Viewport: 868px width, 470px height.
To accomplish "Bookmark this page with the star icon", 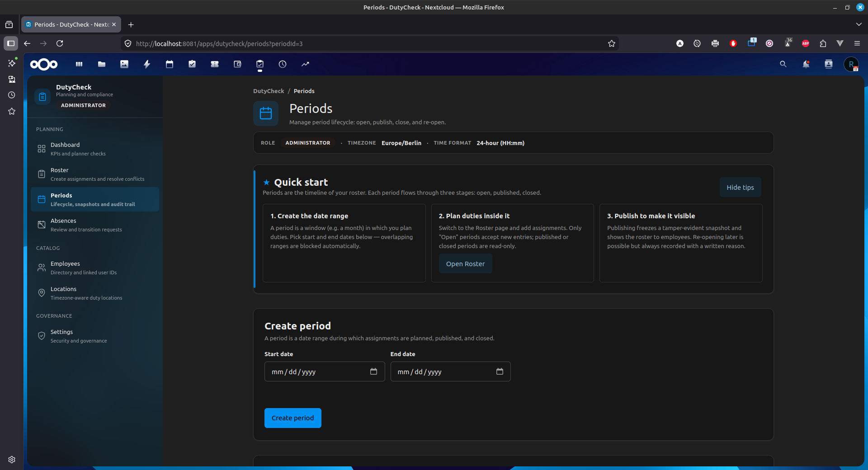I will click(x=612, y=43).
